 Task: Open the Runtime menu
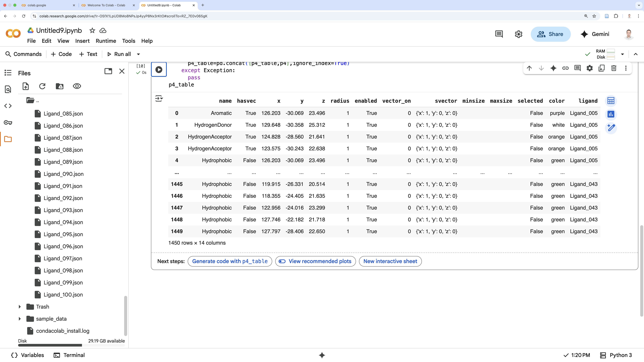106,41
